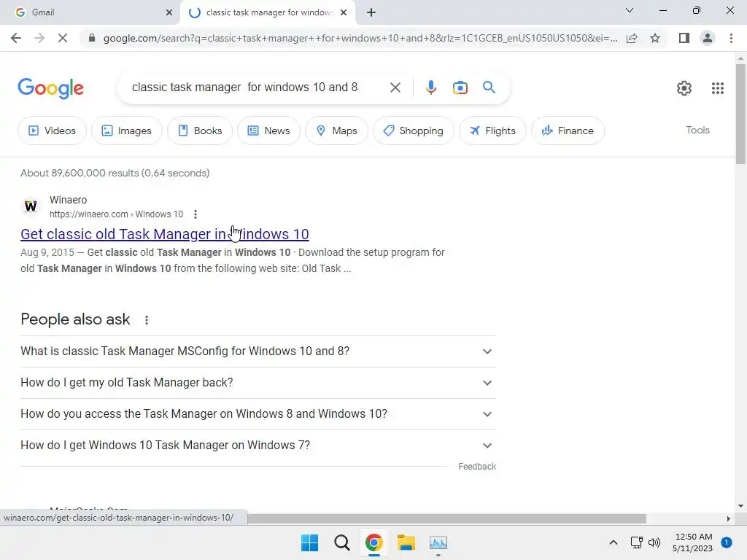Switch to Shopping results

pos(414,131)
